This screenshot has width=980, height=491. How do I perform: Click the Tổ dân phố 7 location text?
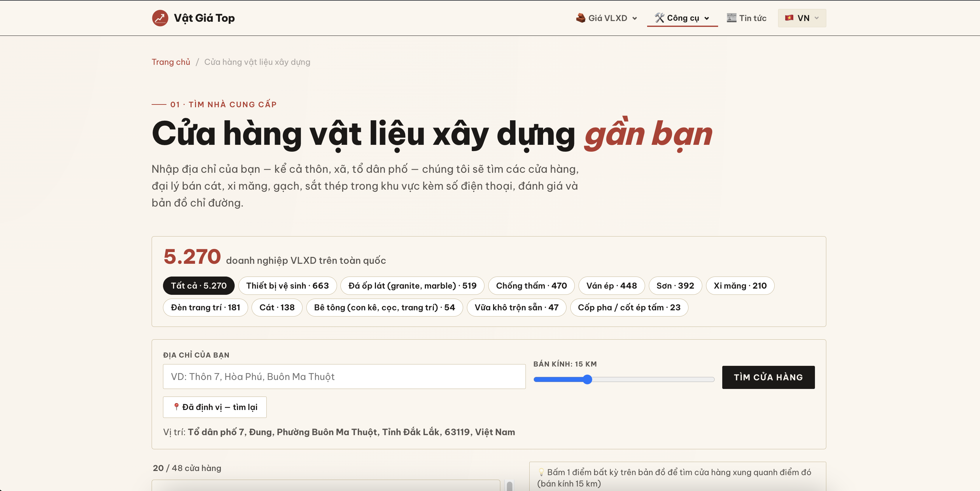pos(351,432)
